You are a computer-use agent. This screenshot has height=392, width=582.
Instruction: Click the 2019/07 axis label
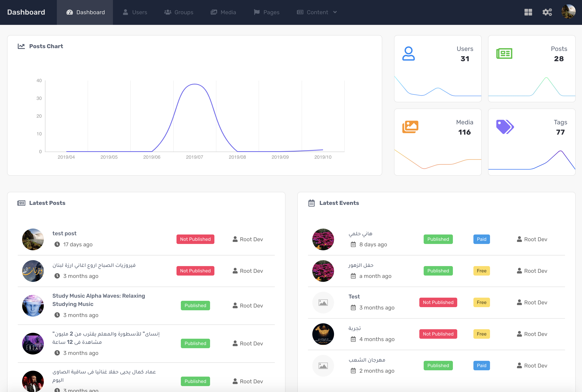[x=194, y=157]
